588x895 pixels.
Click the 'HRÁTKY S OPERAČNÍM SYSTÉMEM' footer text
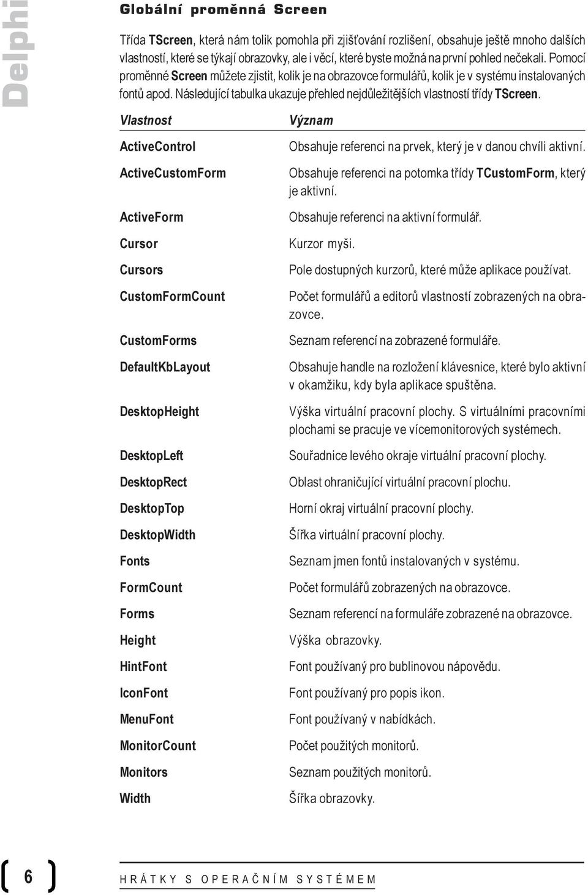click(x=248, y=880)
